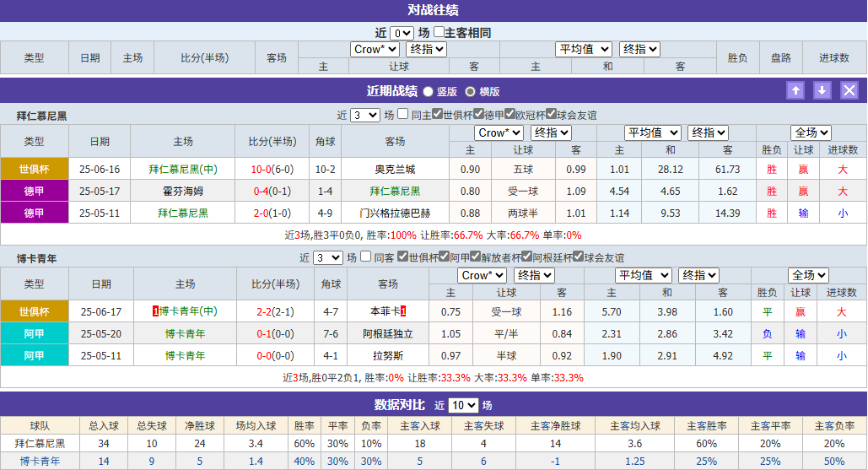
Task: Move the 近期战绩 section up with arrow icon
Action: (795, 91)
